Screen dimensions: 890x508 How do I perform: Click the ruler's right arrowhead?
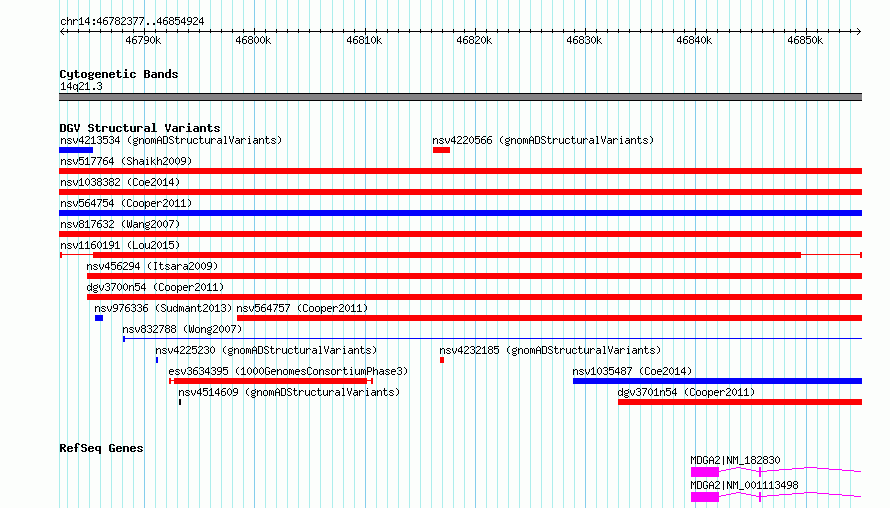point(858,31)
